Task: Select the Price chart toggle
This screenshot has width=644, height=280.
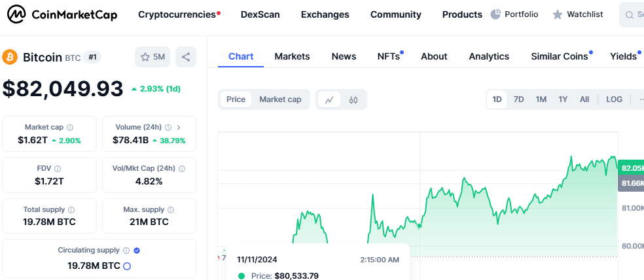Action: pyautogui.click(x=236, y=99)
